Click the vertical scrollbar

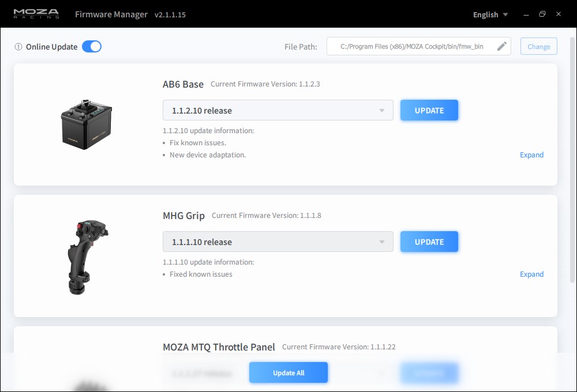pyautogui.click(x=572, y=160)
